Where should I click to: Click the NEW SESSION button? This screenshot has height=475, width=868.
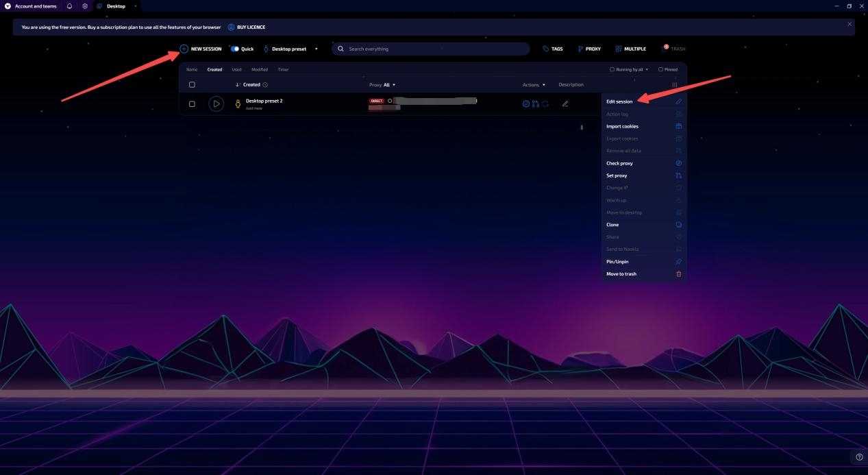pyautogui.click(x=201, y=49)
